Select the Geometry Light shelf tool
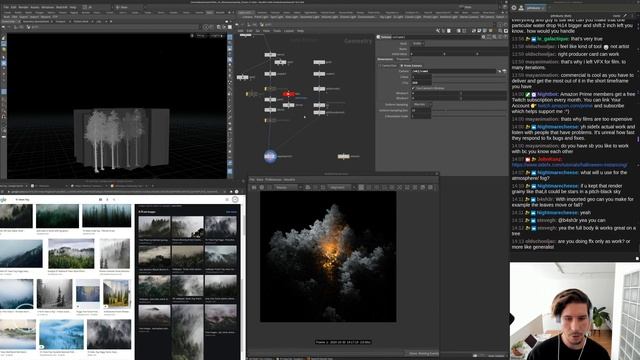The width and height of the screenshot is (640, 360). pyautogui.click(x=309, y=17)
